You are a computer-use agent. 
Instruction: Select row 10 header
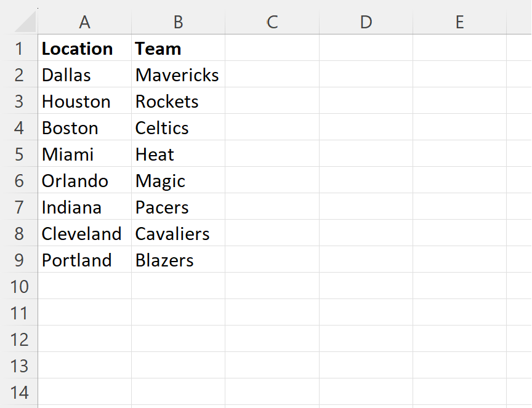19,286
